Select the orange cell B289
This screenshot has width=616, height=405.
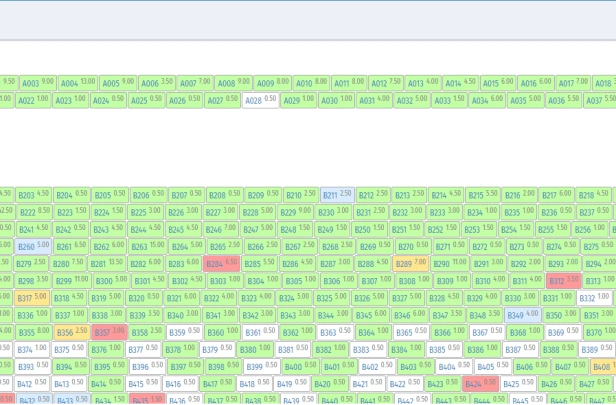pos(410,264)
